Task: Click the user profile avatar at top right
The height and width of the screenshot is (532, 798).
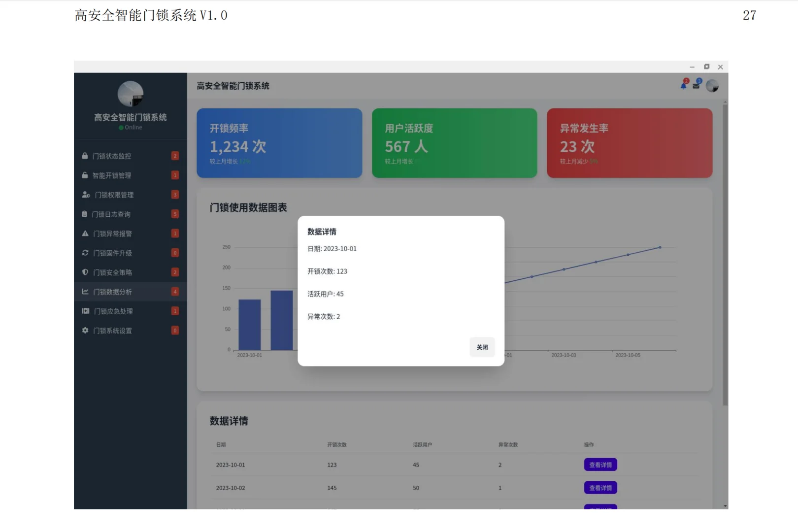Action: 712,85
